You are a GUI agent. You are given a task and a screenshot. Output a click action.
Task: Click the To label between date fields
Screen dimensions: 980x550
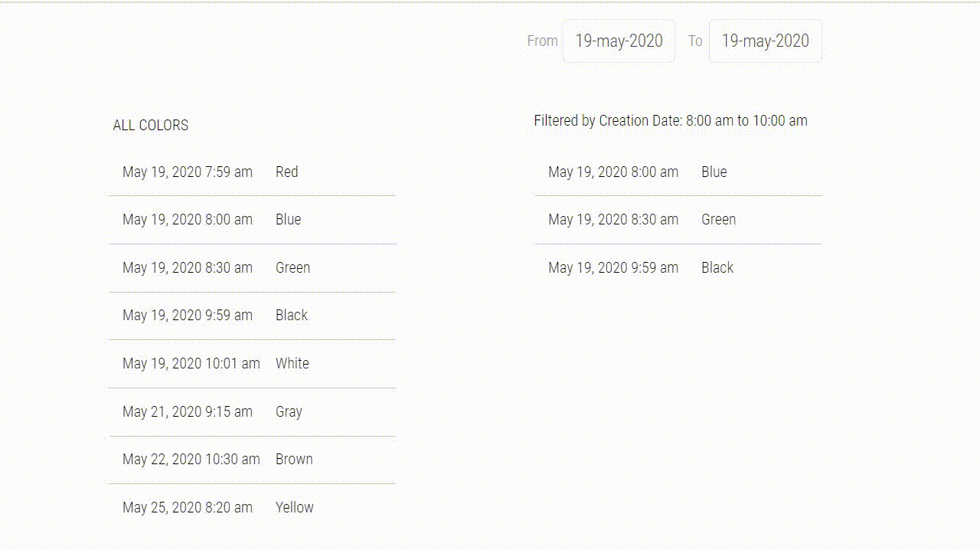[695, 41]
